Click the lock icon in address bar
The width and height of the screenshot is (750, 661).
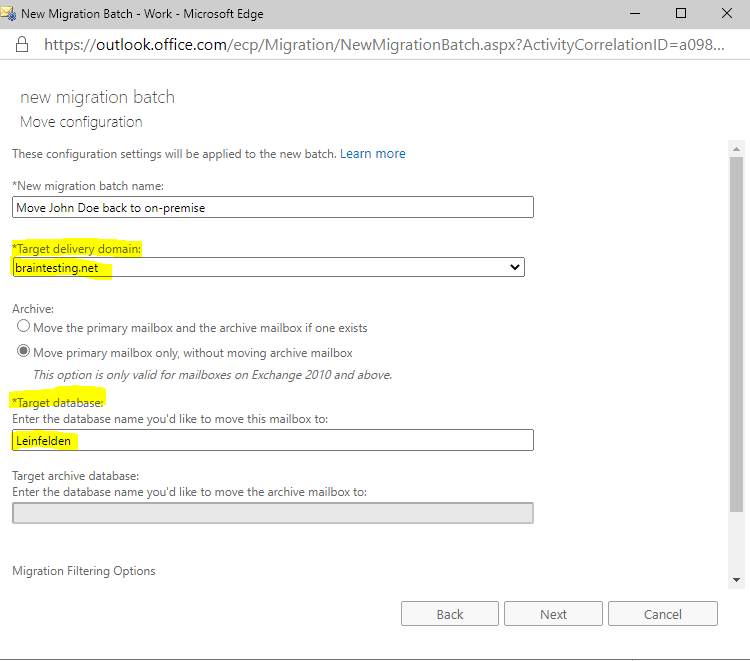pos(22,44)
